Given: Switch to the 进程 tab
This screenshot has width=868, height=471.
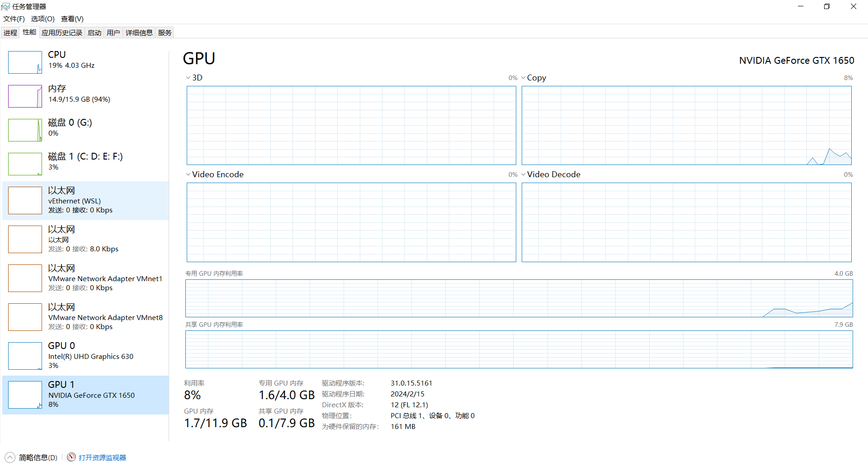Looking at the screenshot, I should pyautogui.click(x=10, y=33).
